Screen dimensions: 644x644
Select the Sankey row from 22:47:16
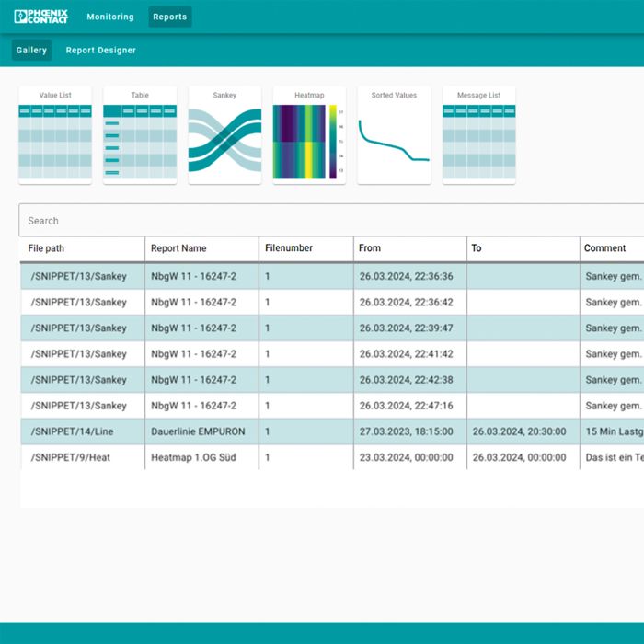pyautogui.click(x=332, y=406)
